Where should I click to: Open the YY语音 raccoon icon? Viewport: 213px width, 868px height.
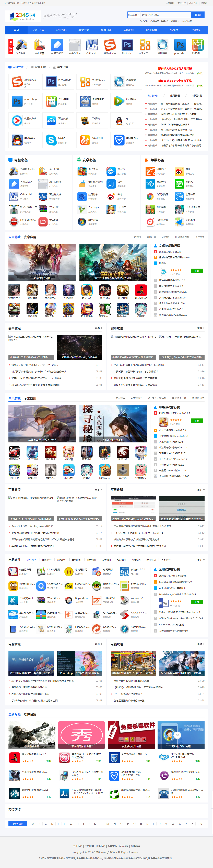[85, 120]
